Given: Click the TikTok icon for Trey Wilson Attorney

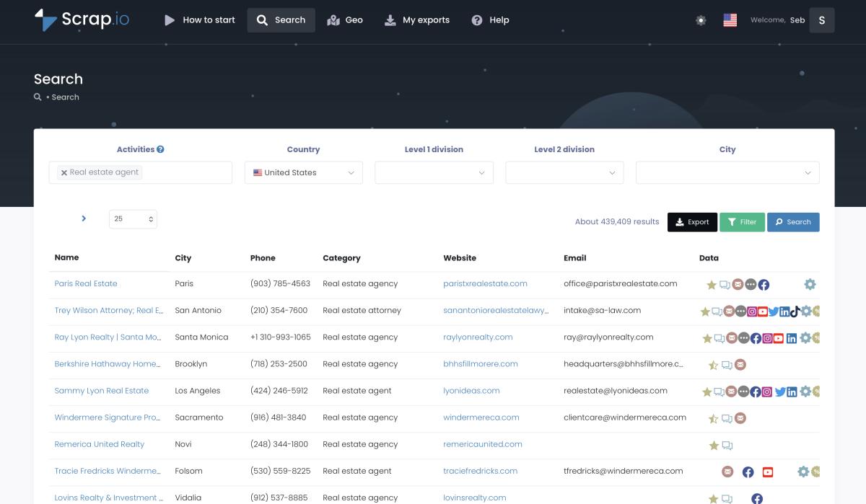Looking at the screenshot, I should click(795, 311).
